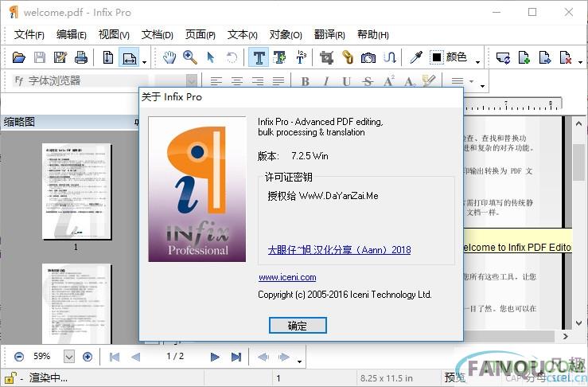Click the numbered text T tool

[301, 57]
